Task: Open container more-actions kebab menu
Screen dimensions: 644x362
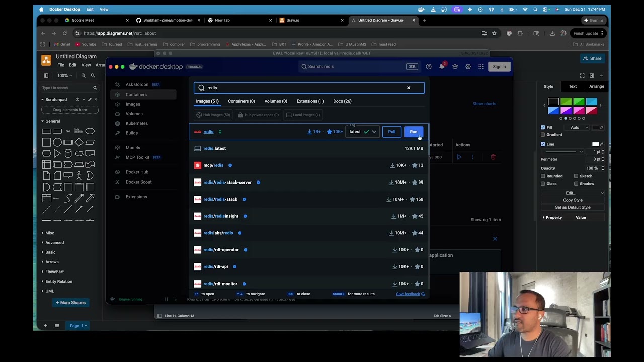Action: pos(472,157)
